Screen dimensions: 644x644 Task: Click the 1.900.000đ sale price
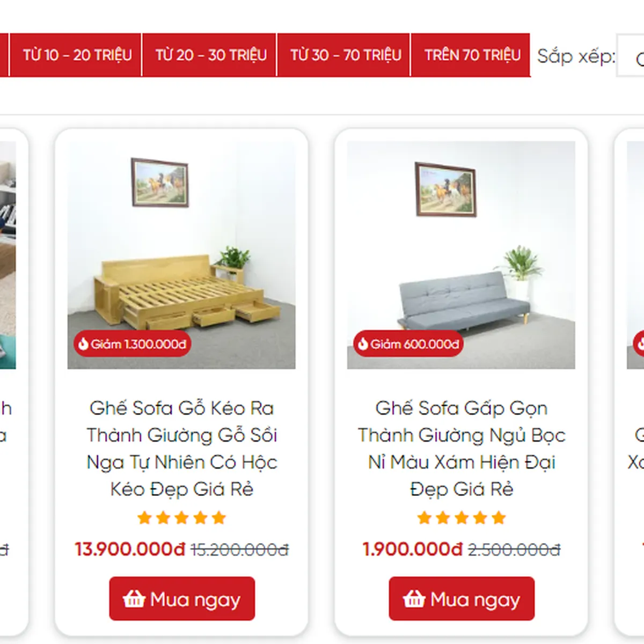click(x=412, y=549)
